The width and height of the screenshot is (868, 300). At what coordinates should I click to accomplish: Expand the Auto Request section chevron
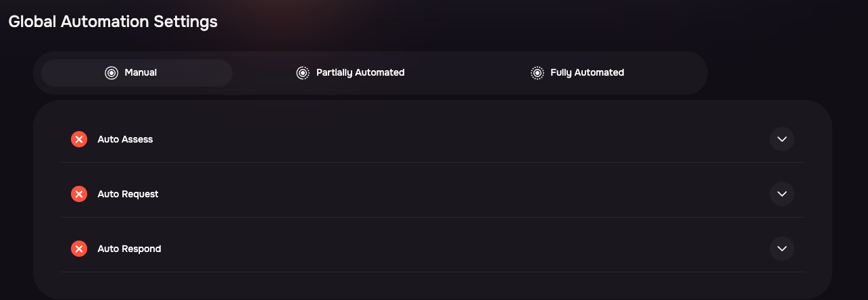(782, 194)
